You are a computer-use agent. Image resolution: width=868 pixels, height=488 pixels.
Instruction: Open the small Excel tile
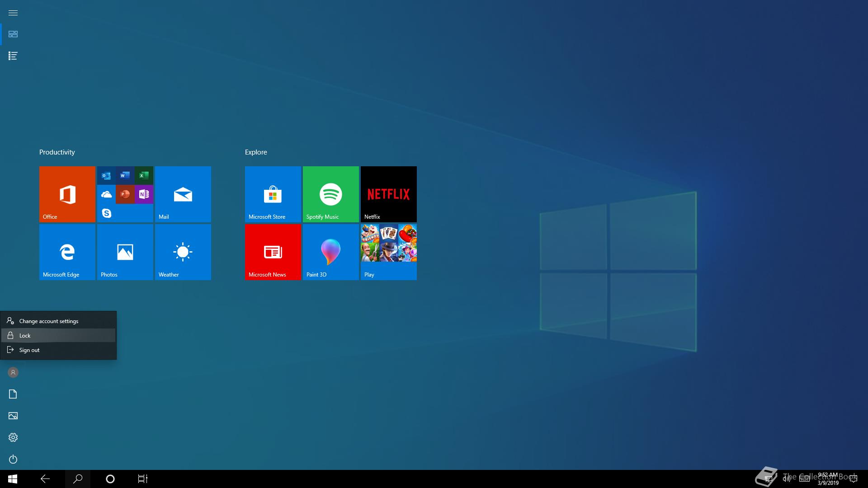tap(144, 175)
